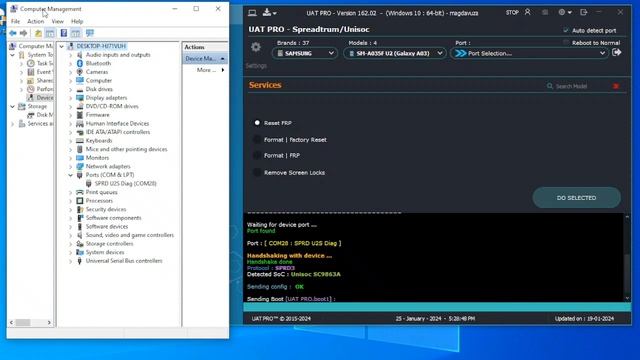Select the Format | Factory Reset option

click(257, 140)
